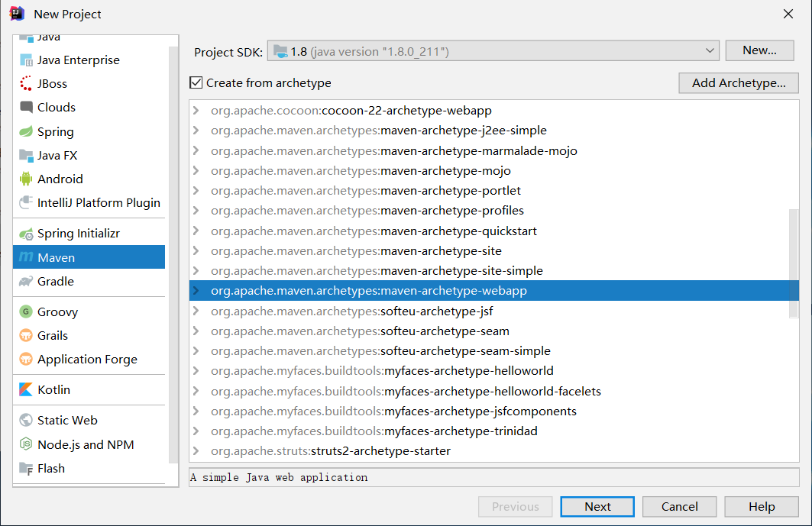Select the maven-archetype-profiles archetype row

(x=493, y=211)
